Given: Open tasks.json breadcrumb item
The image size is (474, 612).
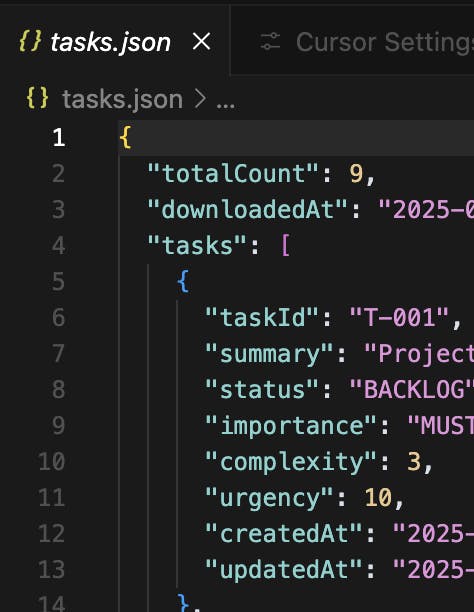Looking at the screenshot, I should (x=122, y=99).
